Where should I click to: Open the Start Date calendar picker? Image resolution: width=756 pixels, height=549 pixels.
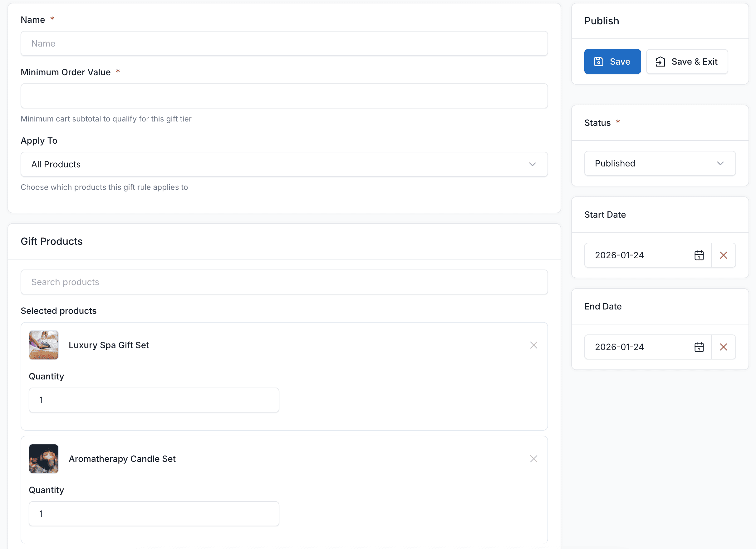pyautogui.click(x=699, y=255)
